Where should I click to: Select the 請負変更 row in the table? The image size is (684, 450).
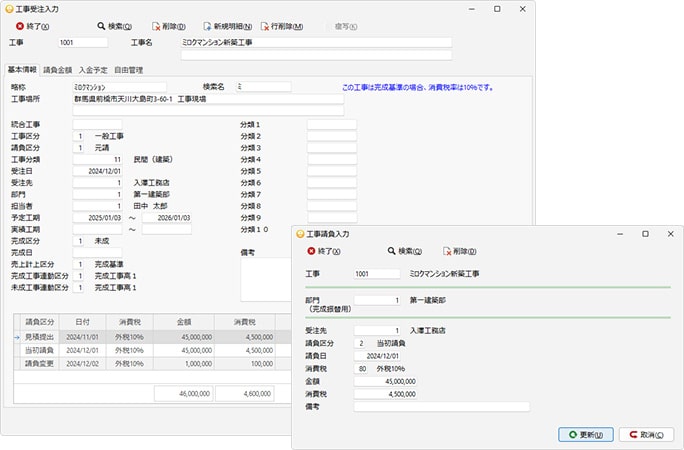[x=153, y=364]
